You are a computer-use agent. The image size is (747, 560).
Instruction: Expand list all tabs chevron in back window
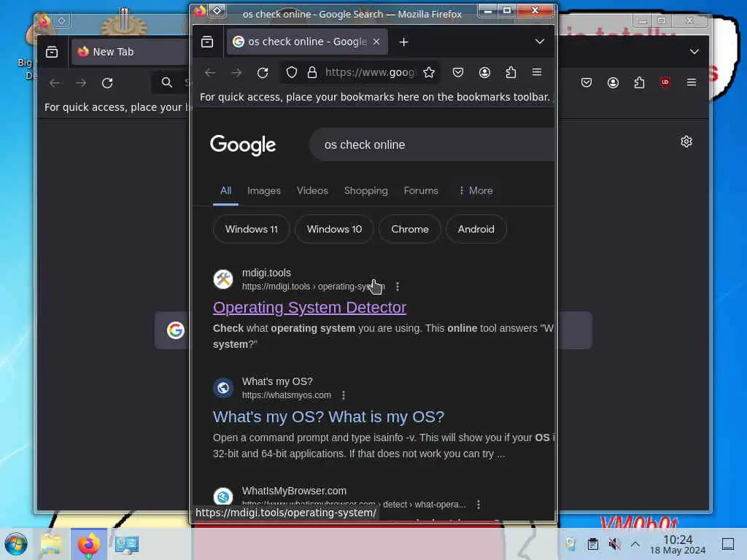click(x=694, y=52)
